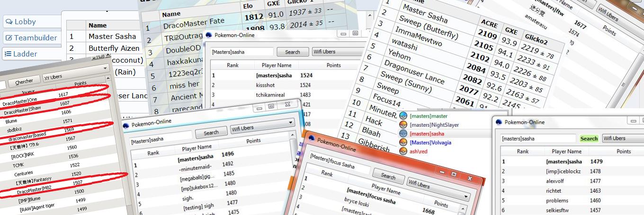644x215 pixels.
Task: Click green Search button in iceblockz window
Action: [x=589, y=139]
